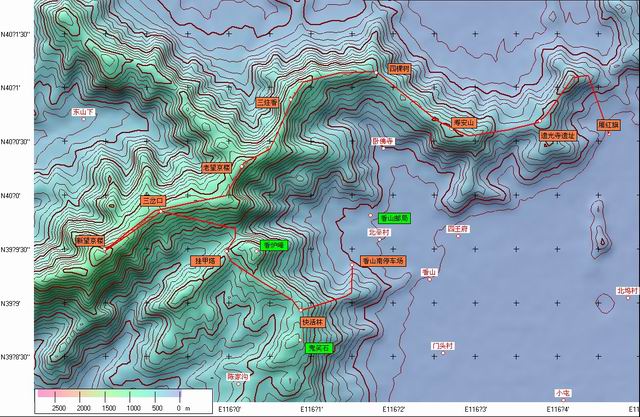Click the N40?0' latitude axis label
640x417 pixels.
14,195
